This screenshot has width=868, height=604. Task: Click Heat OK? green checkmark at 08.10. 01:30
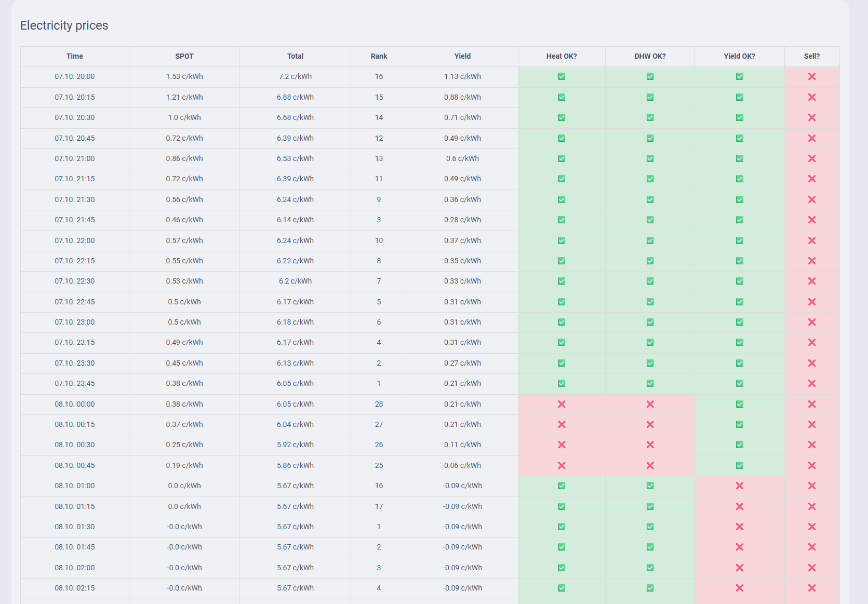561,527
